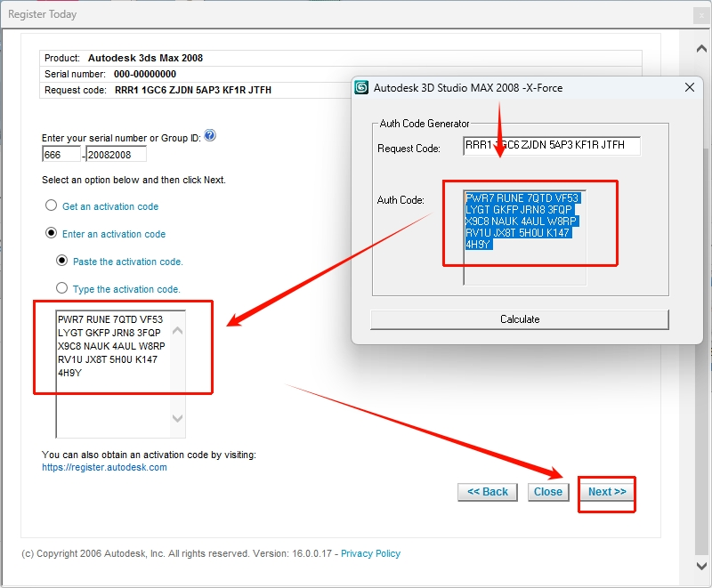
Task: Click the X-Force window title bar icon
Action: pos(362,88)
